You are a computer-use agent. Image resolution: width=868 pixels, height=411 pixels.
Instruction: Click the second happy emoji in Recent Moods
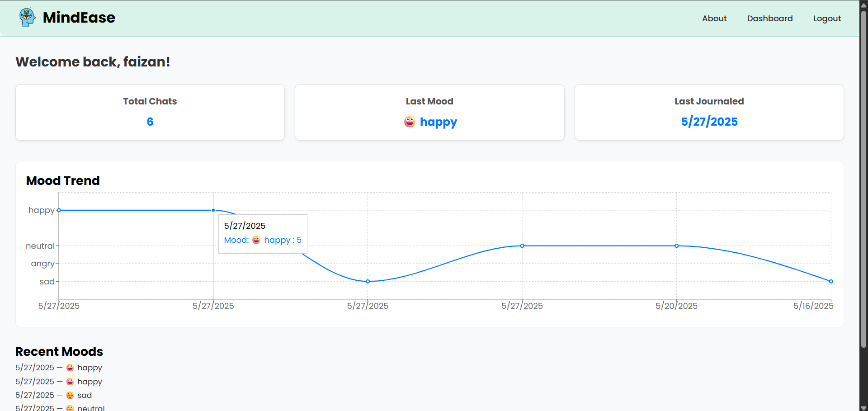70,382
